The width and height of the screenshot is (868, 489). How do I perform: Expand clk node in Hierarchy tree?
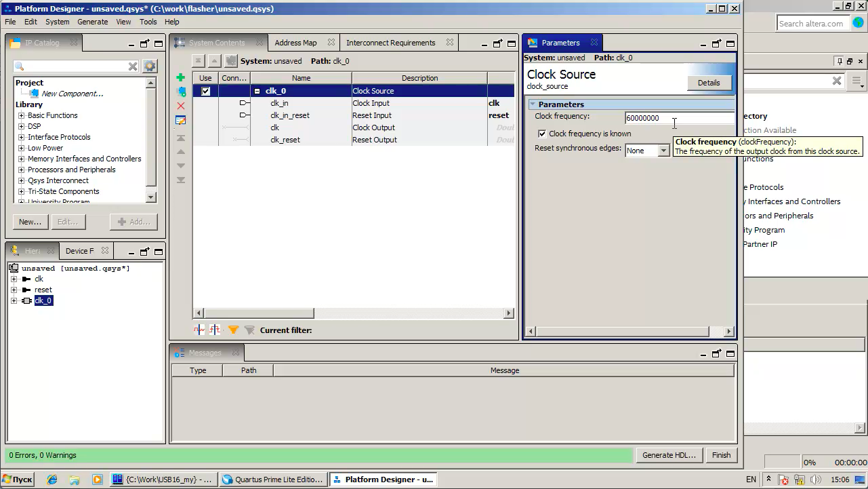pos(14,279)
